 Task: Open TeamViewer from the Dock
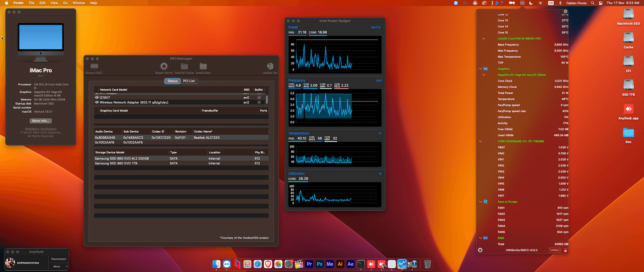click(x=227, y=264)
